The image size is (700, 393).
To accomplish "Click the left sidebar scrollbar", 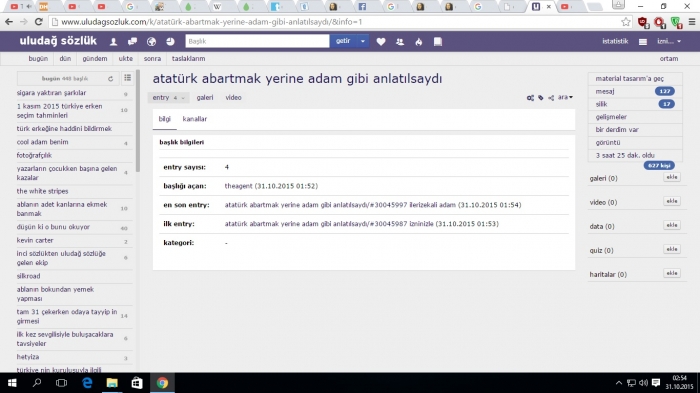I will (138, 121).
